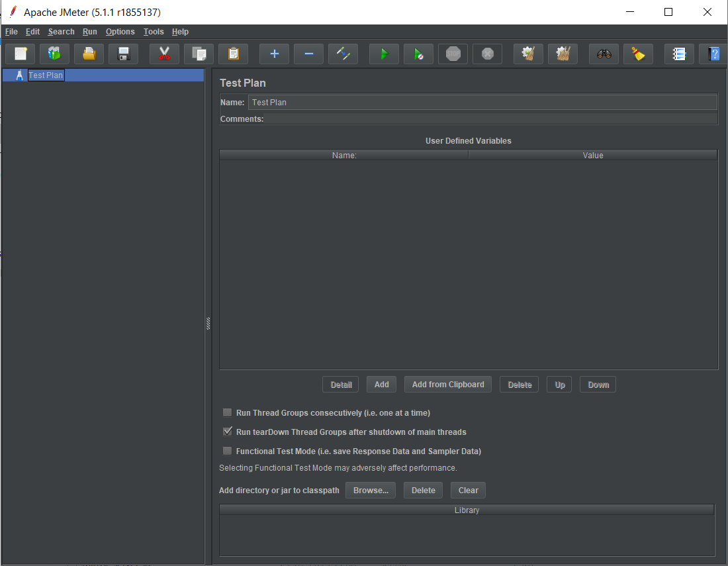Enable Run Thread Groups consecutively checkbox
This screenshot has width=728, height=566.
[228, 412]
